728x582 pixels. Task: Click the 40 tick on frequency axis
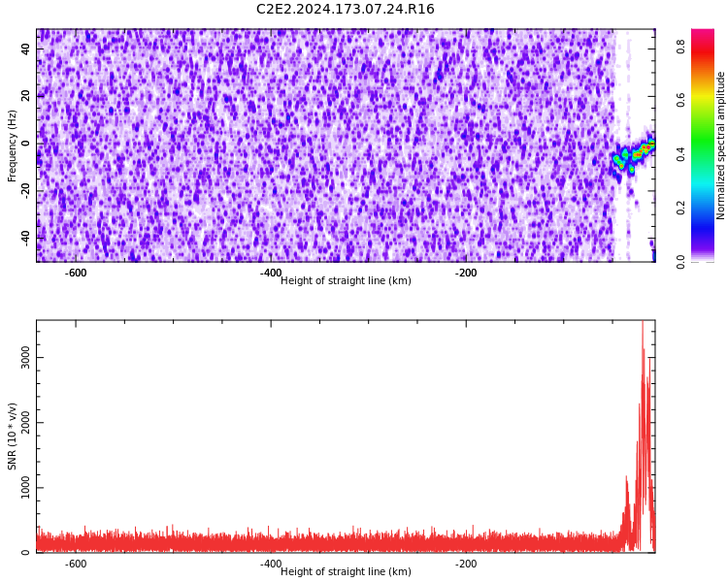[x=25, y=48]
